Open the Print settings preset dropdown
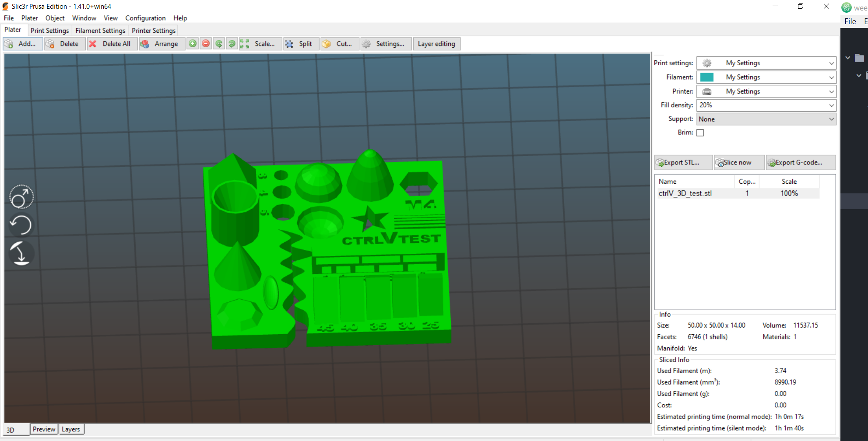 pos(766,63)
